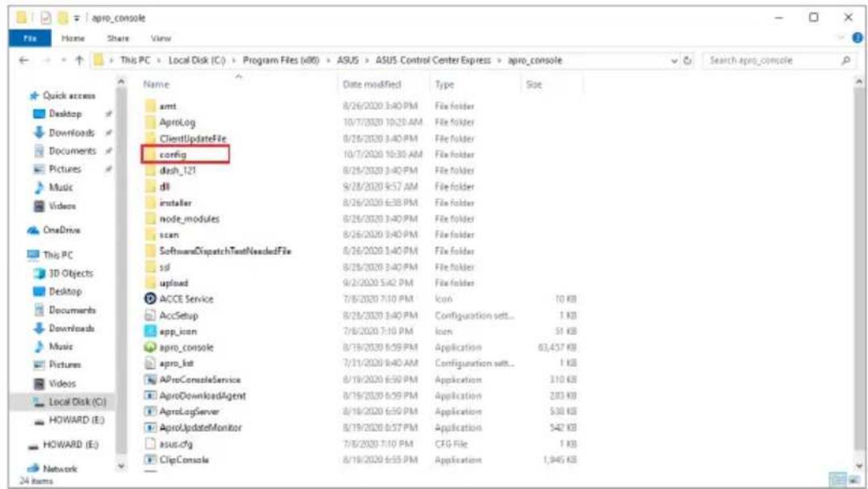Open the address bar history dropdown
868x489 pixels.
(674, 61)
